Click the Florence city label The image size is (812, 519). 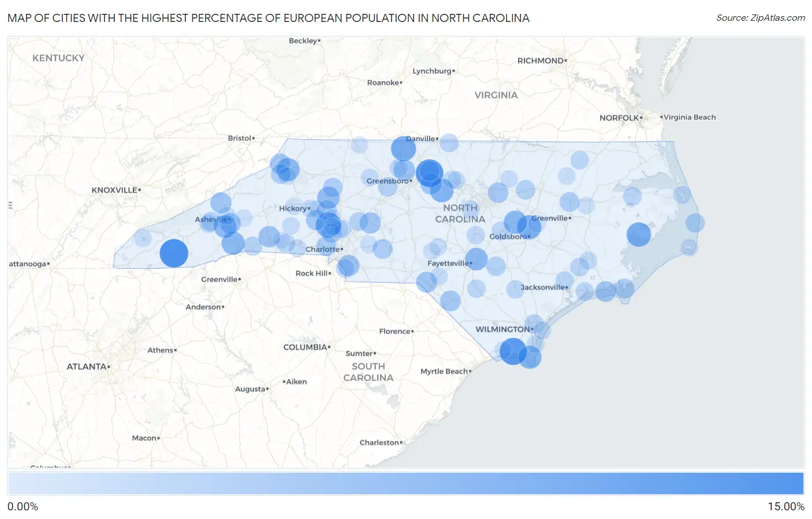pyautogui.click(x=396, y=331)
